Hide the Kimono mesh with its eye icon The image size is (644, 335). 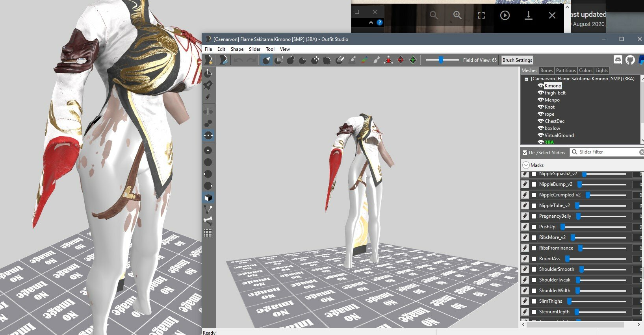540,85
